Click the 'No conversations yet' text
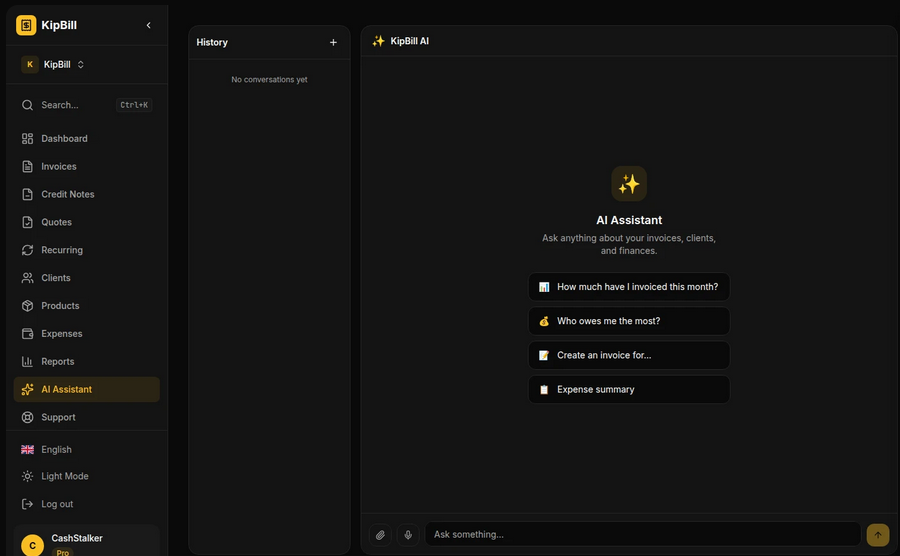Image resolution: width=900 pixels, height=556 pixels. [269, 80]
